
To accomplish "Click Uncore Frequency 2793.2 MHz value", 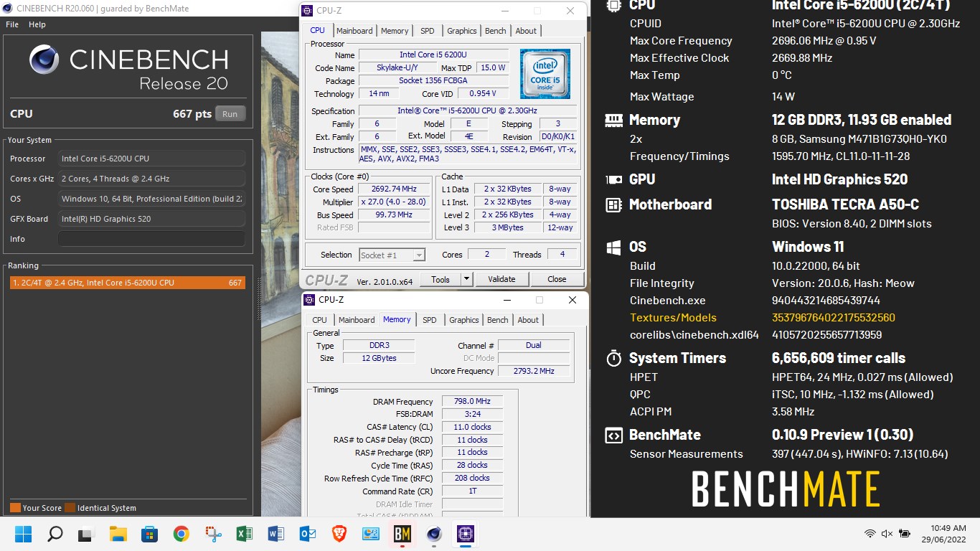I will (x=534, y=371).
